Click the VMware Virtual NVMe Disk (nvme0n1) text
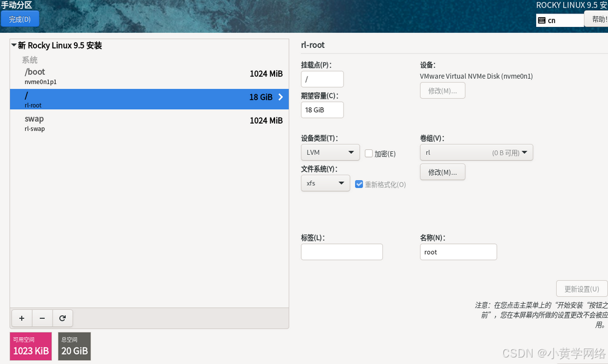Screen dimensions: 608x364 476,77
